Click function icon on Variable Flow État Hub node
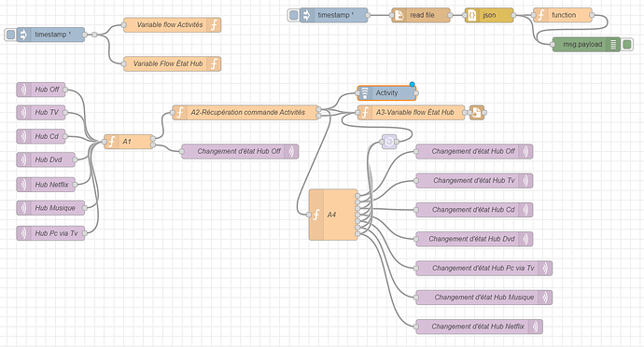This screenshot has width=644, height=347. tap(214, 63)
